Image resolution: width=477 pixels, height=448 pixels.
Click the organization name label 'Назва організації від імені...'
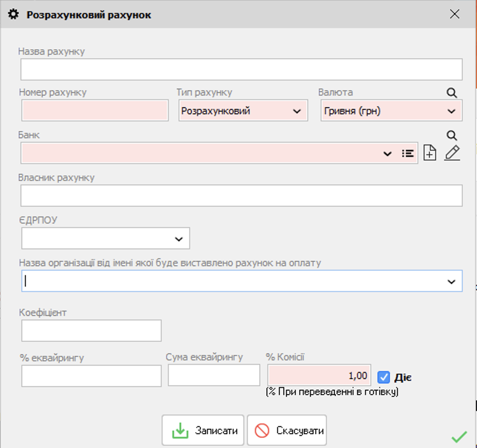pyautogui.click(x=170, y=263)
